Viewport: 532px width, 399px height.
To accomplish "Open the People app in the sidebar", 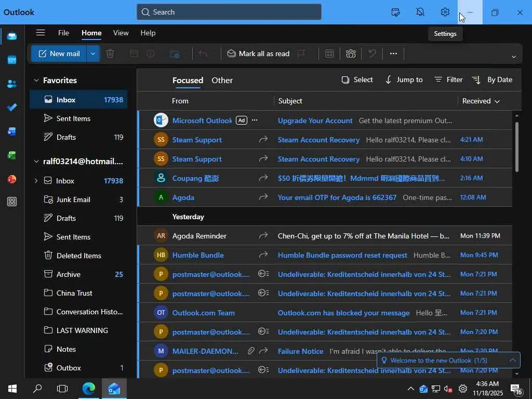I will tap(12, 84).
